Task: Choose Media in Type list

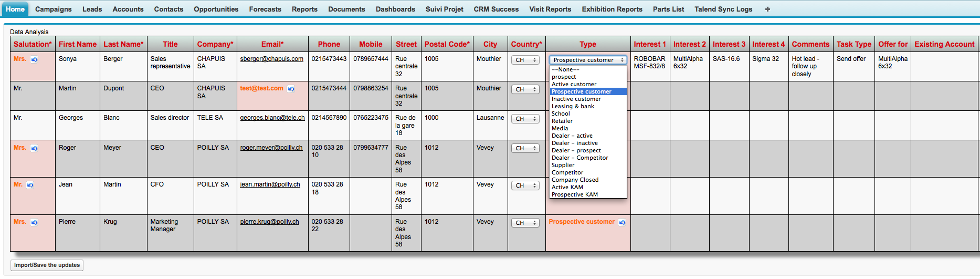Action: click(588, 128)
